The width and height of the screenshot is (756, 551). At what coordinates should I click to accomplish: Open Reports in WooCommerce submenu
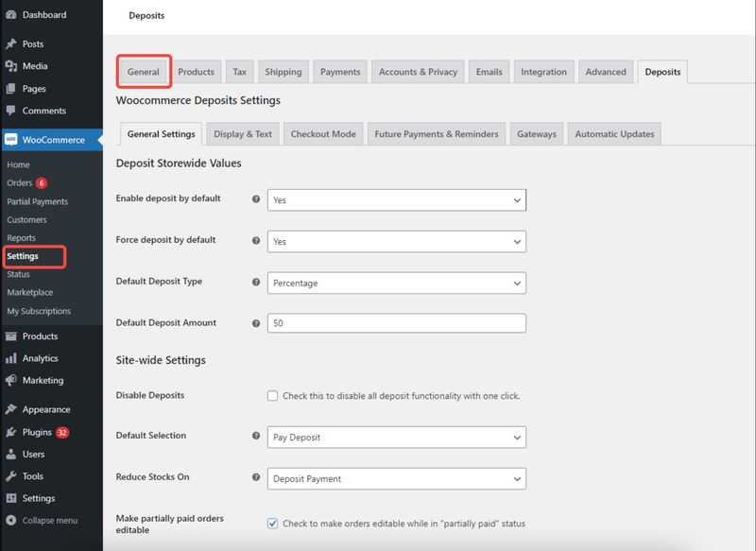(21, 238)
